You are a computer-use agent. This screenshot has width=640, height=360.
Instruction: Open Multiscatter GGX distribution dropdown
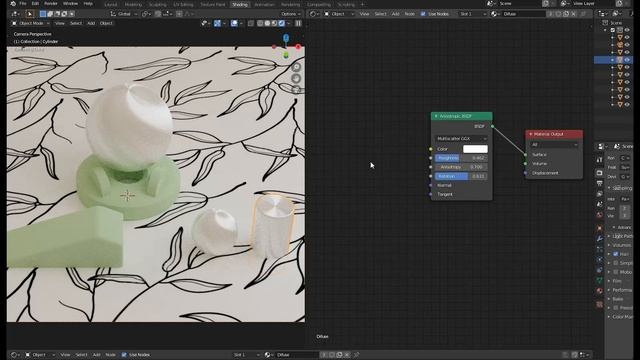462,139
